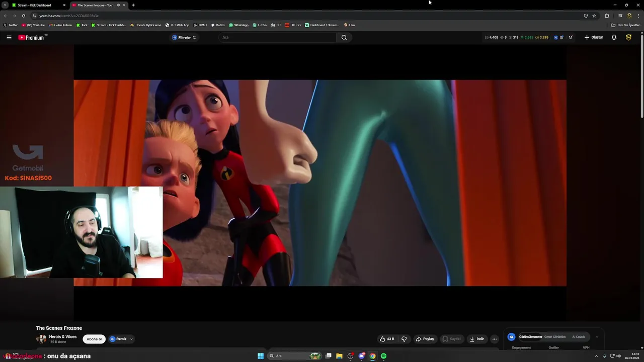
Task: Open BotRix bookmark
Action: (x=218, y=25)
